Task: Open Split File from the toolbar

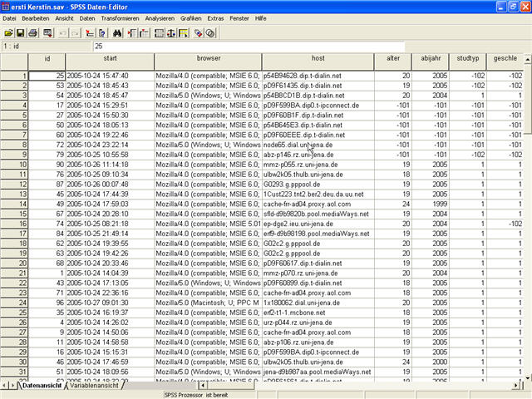Action: pyautogui.click(x=159, y=32)
